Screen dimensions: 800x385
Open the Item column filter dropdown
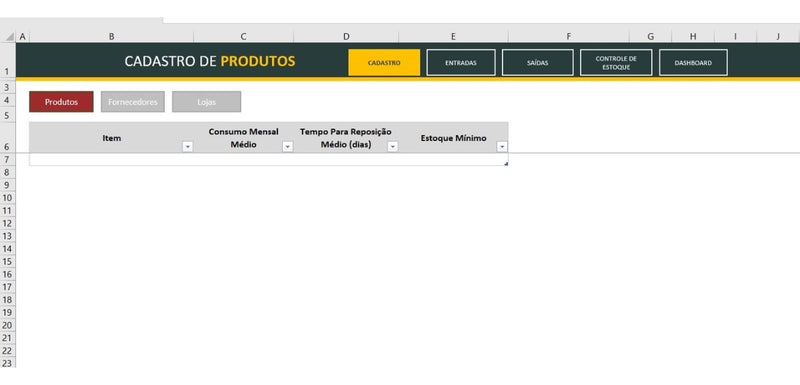(188, 147)
